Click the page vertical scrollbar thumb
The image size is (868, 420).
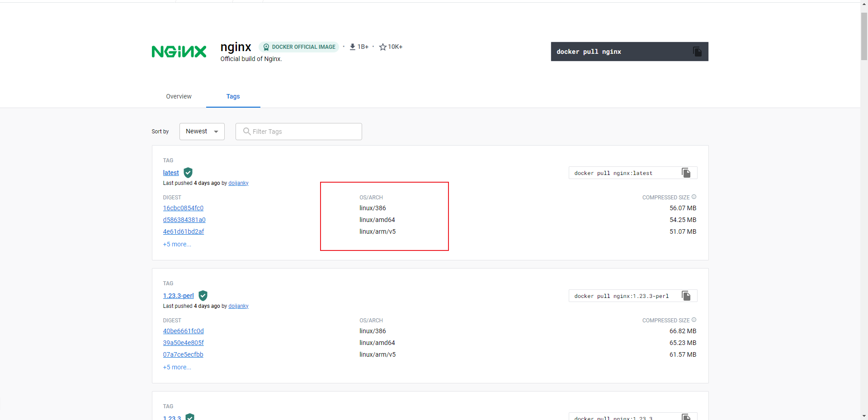[x=864, y=36]
